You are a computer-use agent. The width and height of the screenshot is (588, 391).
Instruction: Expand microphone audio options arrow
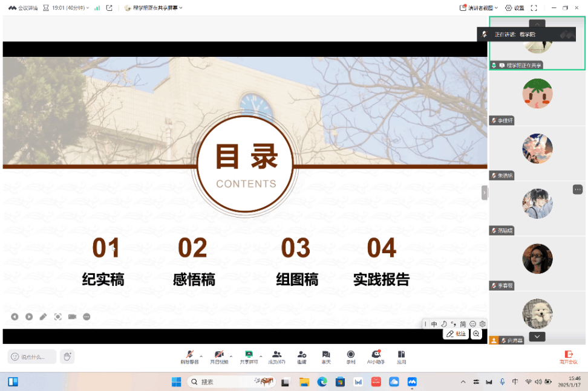click(201, 355)
